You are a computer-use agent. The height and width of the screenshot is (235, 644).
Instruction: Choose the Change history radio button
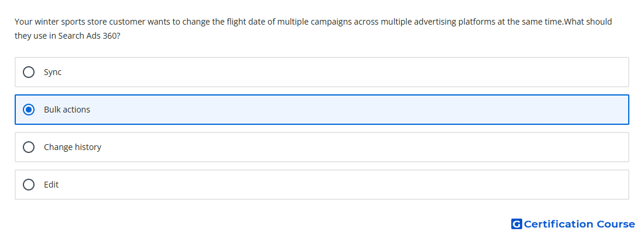29,147
